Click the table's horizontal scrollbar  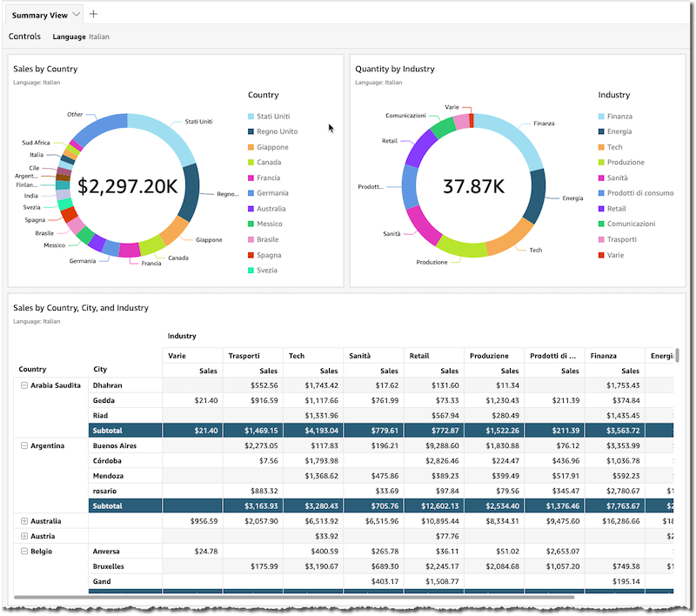pyautogui.click(x=296, y=598)
